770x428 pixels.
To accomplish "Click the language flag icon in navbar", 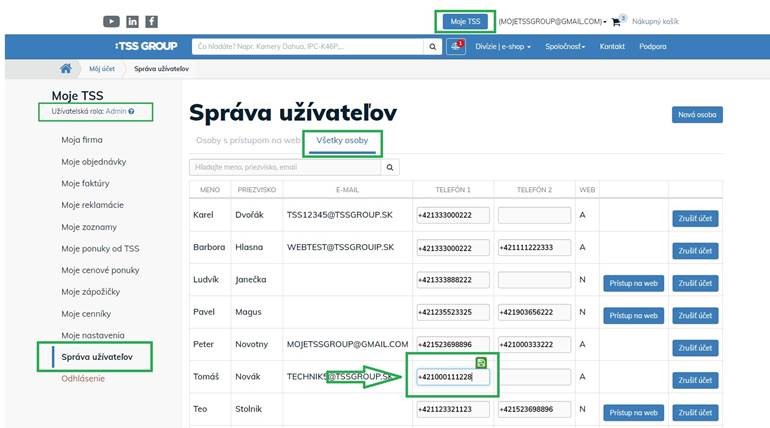I will [x=456, y=46].
